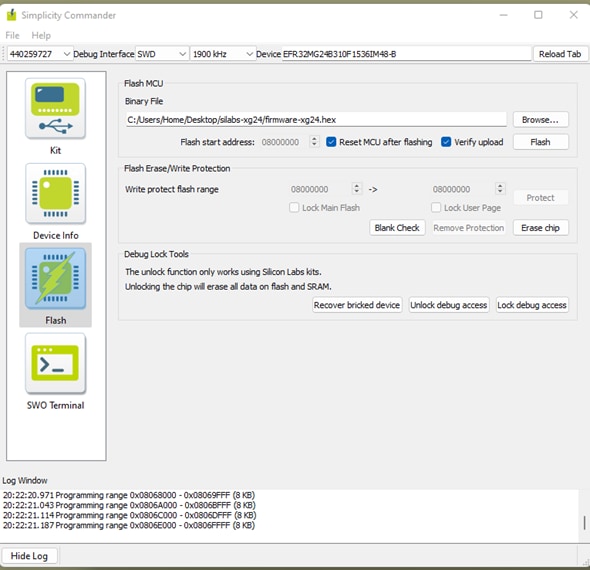Open the Debug Interface SWD dropdown
Screen dimensions: 590x570
(161, 54)
